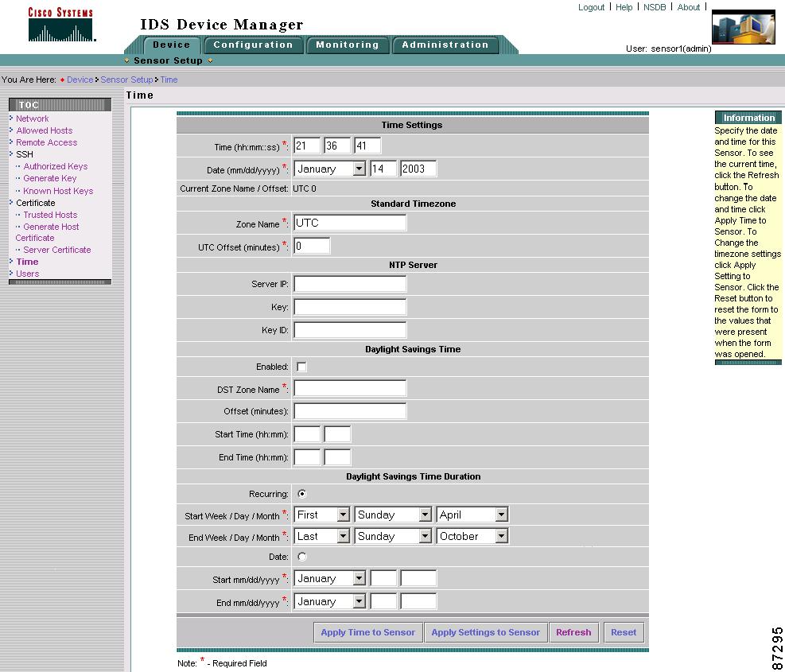Open the About link
785x672 pixels.
(689, 7)
